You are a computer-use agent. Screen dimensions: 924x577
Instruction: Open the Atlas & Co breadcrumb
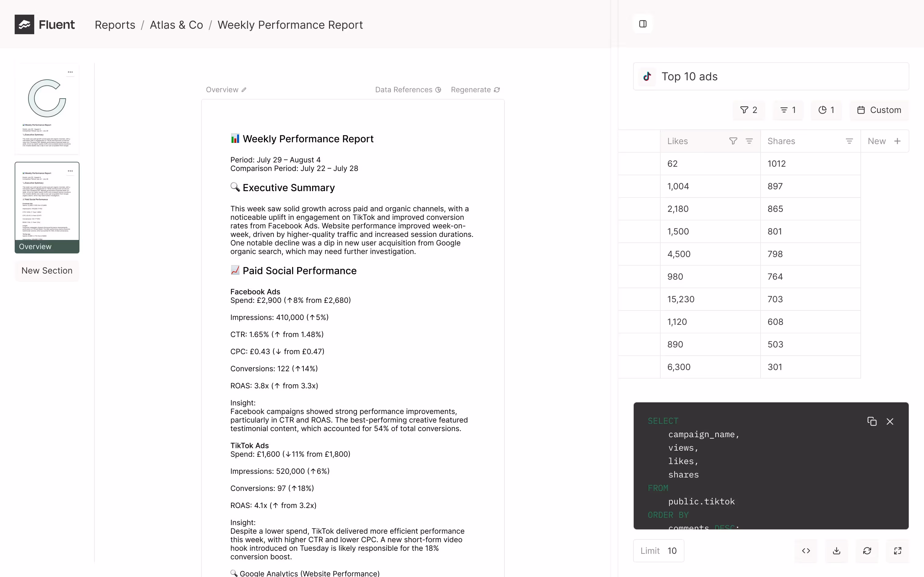point(176,25)
